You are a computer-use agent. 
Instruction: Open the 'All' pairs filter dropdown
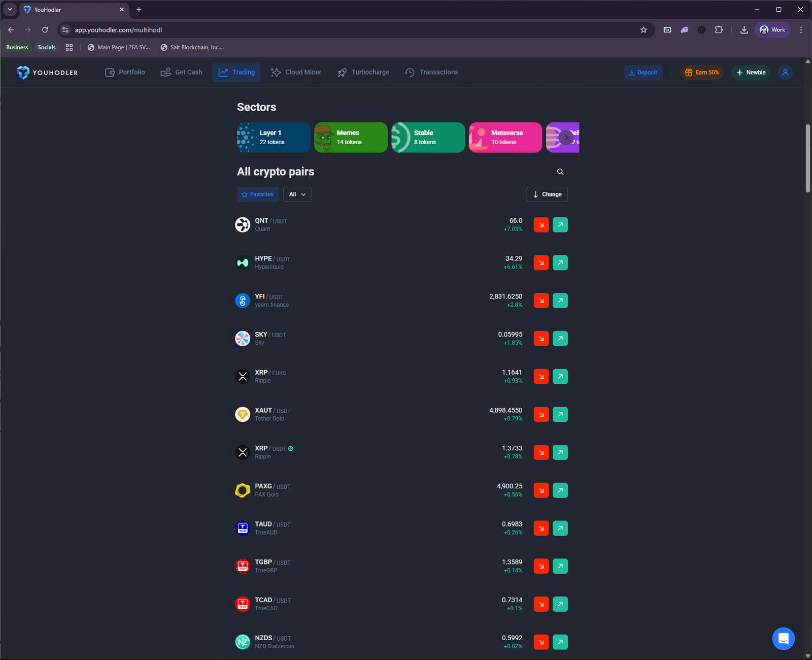pyautogui.click(x=297, y=194)
